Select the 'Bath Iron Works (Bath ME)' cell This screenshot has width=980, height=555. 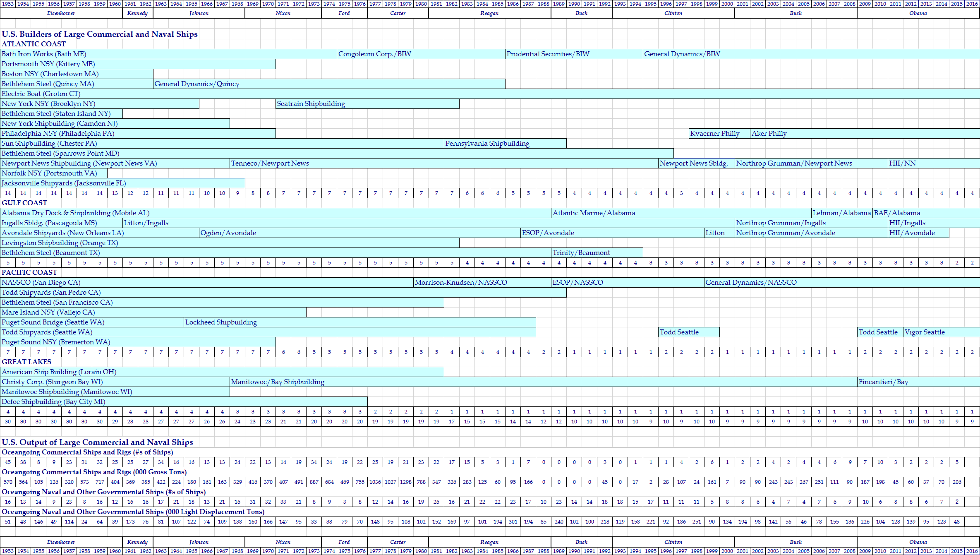(168, 54)
